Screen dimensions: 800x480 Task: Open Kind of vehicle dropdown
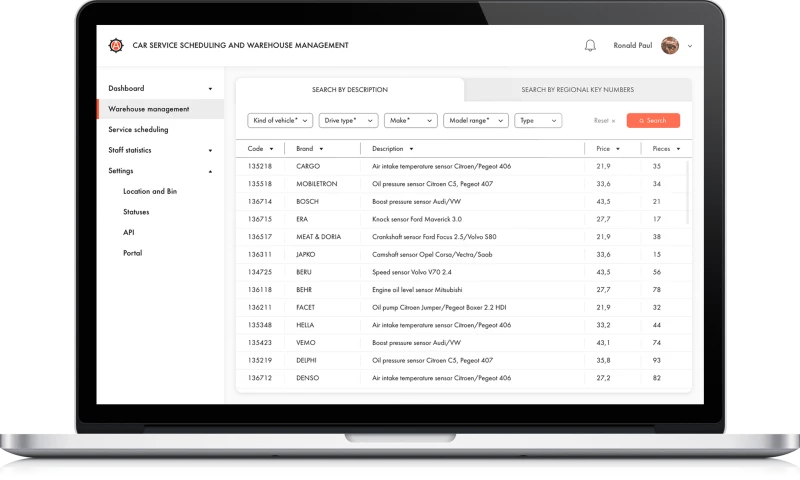pyautogui.click(x=280, y=120)
